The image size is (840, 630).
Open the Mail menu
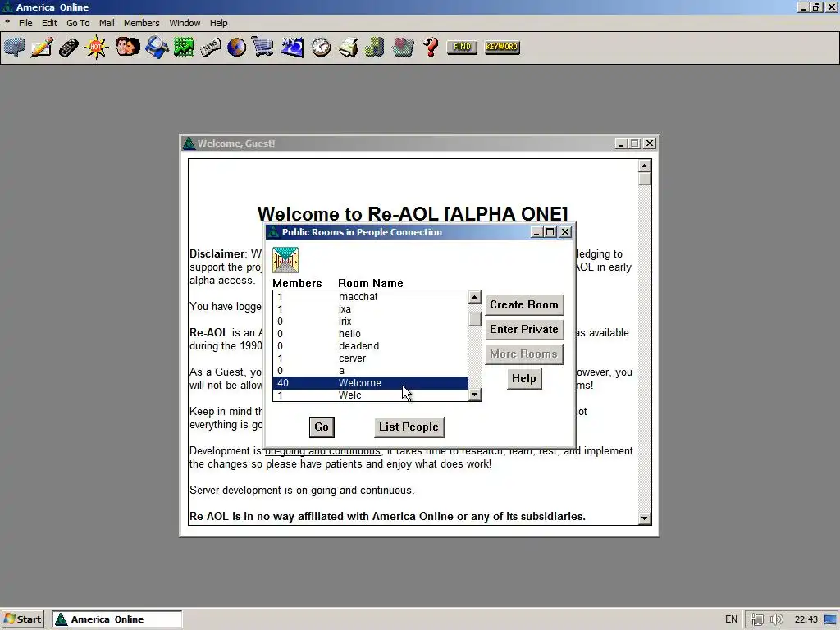pos(107,23)
